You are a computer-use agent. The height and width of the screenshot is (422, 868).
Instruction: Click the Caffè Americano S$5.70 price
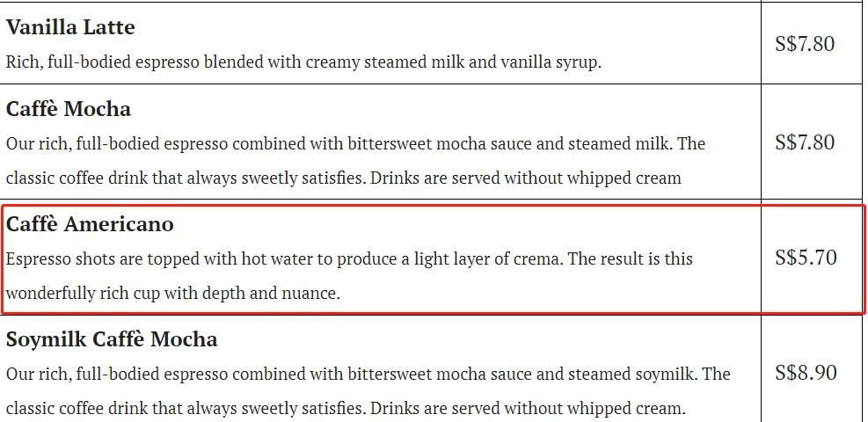click(806, 258)
